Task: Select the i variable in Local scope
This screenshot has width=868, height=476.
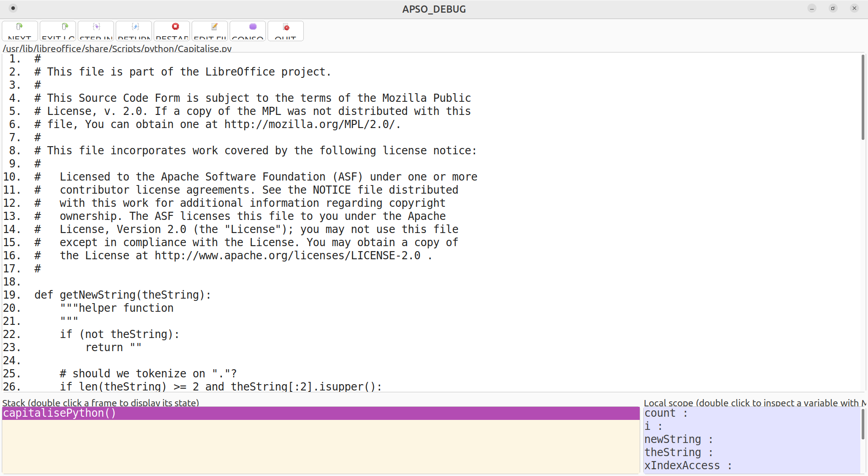Action: 648,426
